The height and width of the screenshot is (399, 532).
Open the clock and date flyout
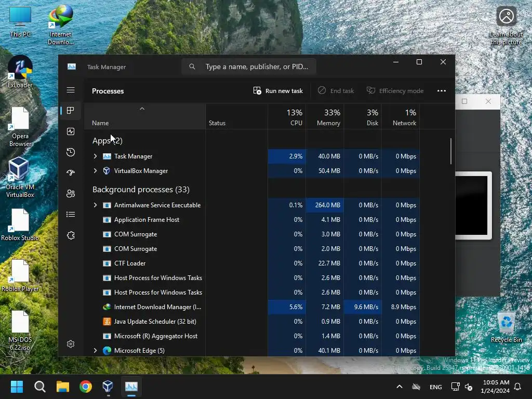[x=495, y=387]
